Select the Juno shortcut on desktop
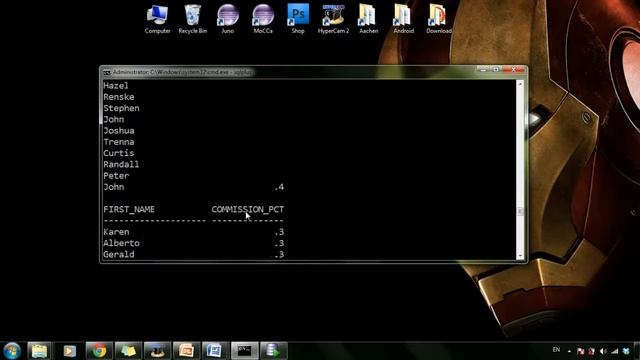This screenshot has height=360, width=640. 228,19
